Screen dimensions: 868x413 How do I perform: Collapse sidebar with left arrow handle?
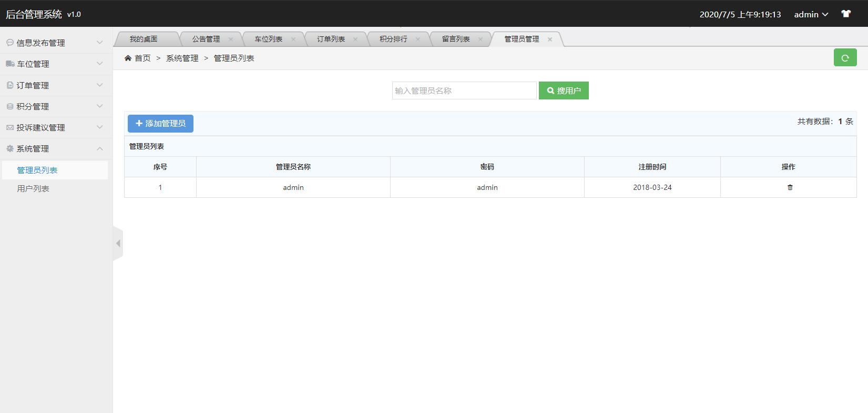118,243
